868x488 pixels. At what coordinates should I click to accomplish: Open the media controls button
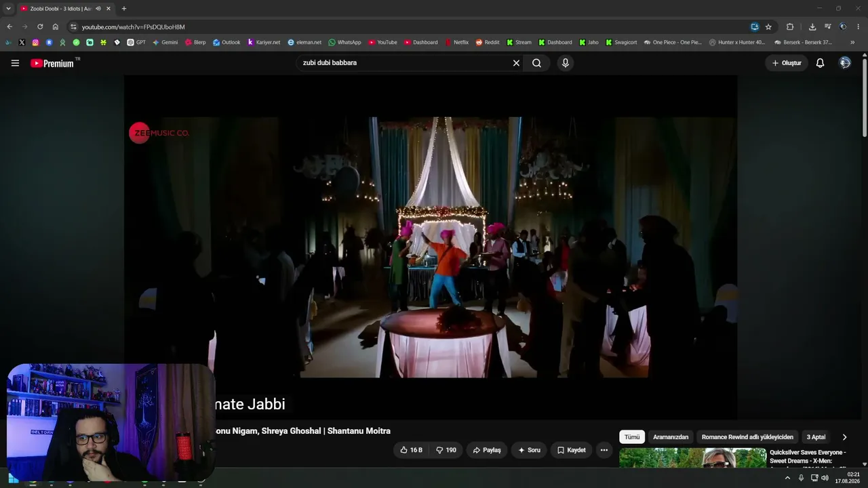(828, 27)
